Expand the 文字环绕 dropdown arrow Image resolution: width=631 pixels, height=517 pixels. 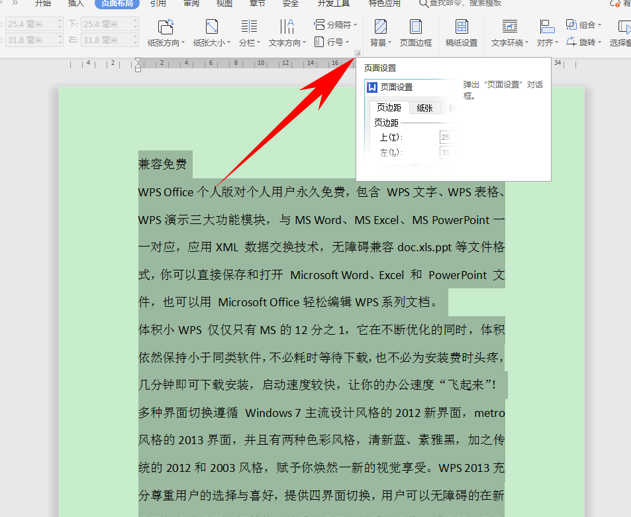click(x=526, y=43)
